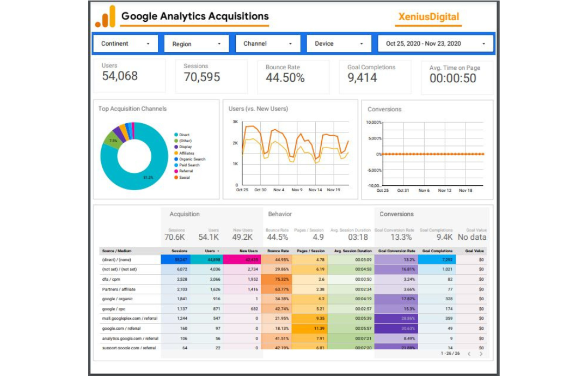Select the analytics.google.com / referral row label
588x376 pixels.
[x=131, y=338]
